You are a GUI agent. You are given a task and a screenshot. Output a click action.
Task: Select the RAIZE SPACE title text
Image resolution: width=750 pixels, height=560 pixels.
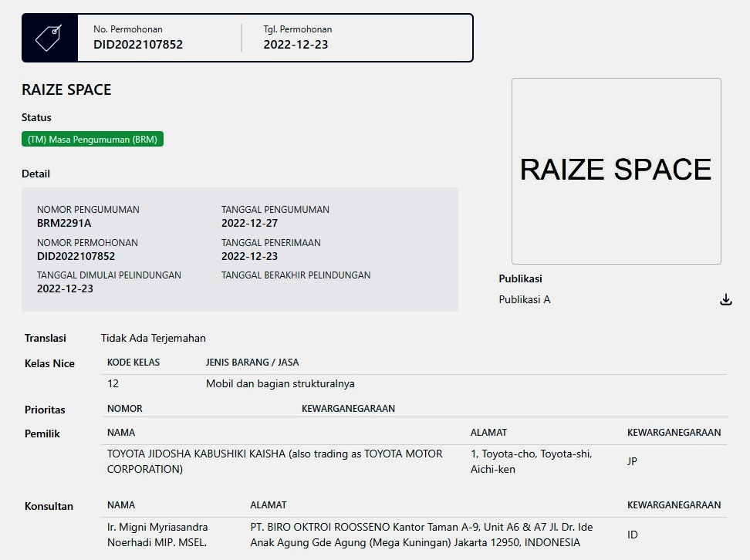click(x=66, y=89)
